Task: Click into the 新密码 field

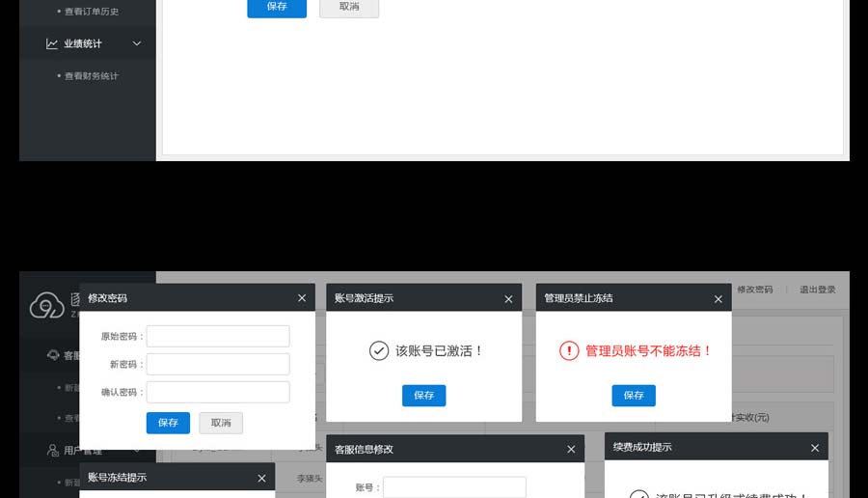Action: pos(218,364)
